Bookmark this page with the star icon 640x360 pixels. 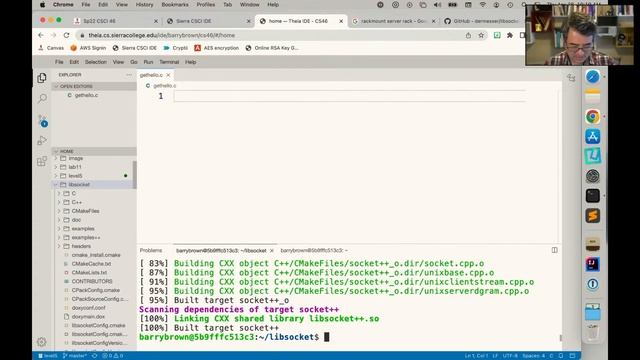(481, 36)
